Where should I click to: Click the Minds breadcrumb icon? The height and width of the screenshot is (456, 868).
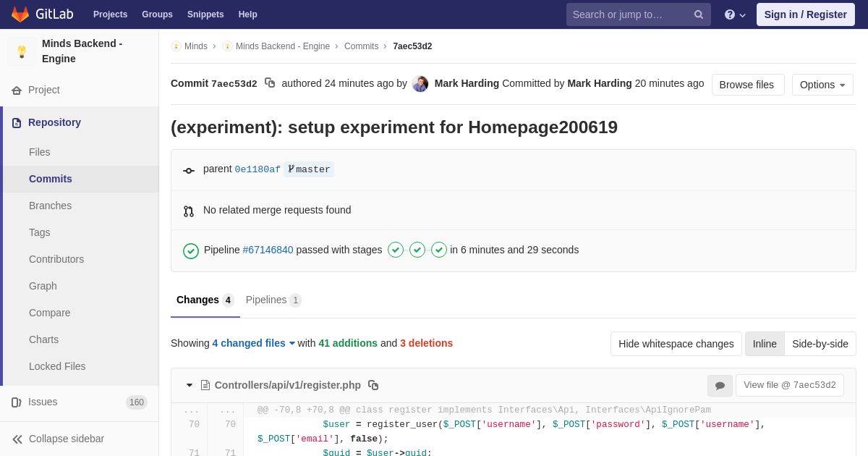[x=176, y=46]
